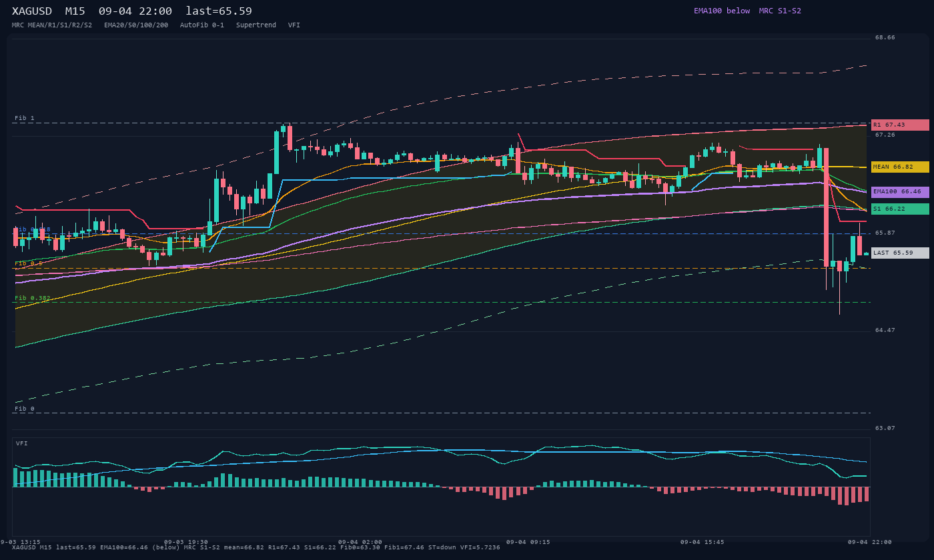
Task: Click the VFI sub-panel title
Action: coord(22,443)
